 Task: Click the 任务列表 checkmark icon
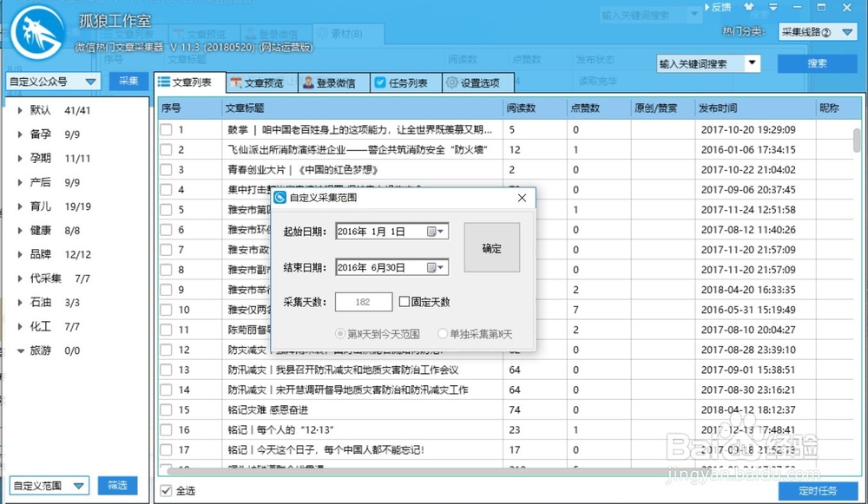pyautogui.click(x=380, y=82)
